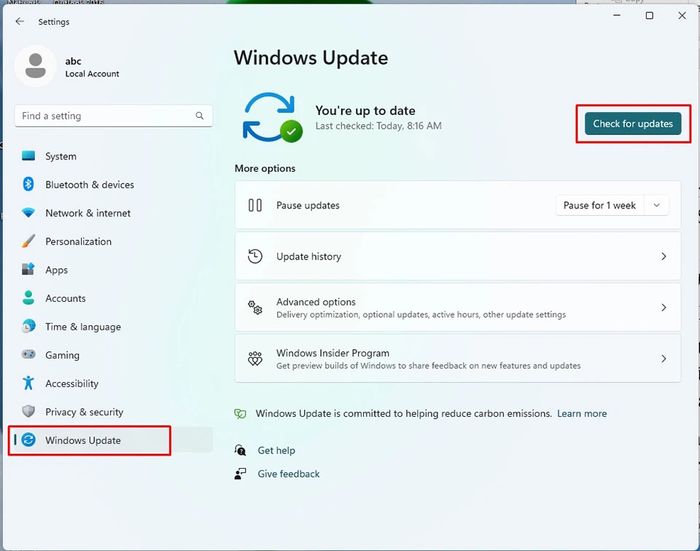
Task: Close the Settings window
Action: pos(682,16)
